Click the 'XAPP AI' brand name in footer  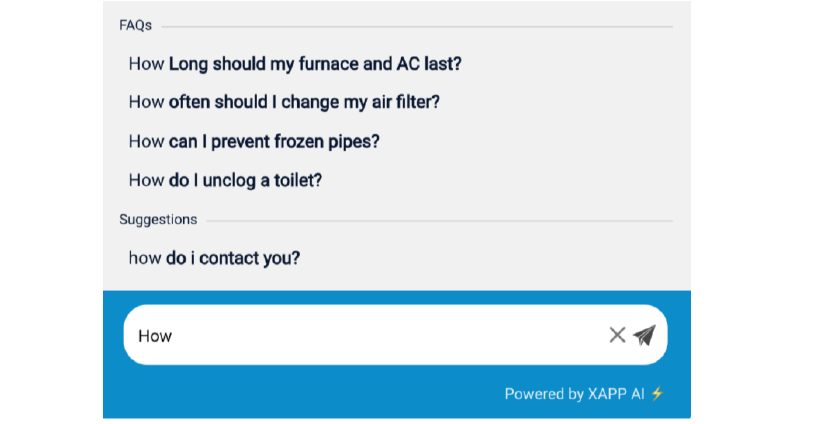coord(616,394)
